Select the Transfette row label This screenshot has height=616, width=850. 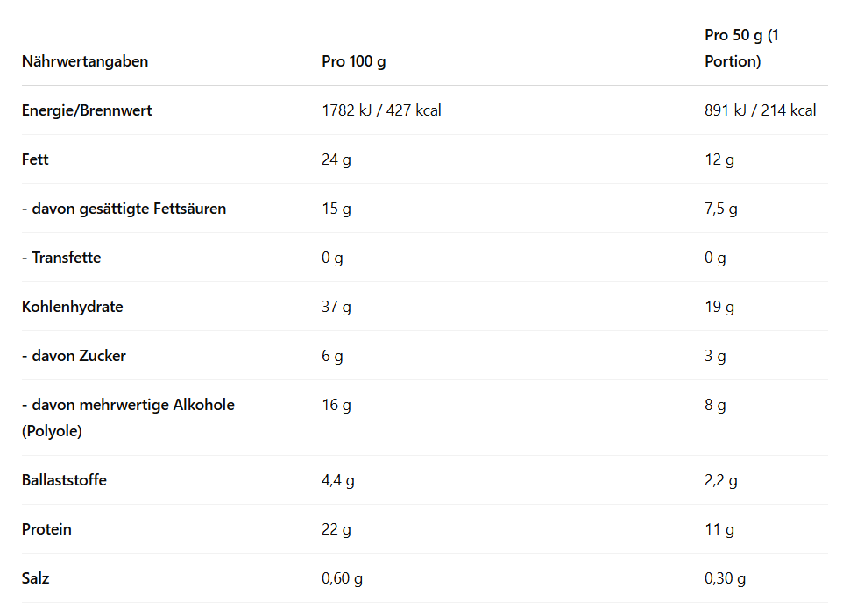(61, 258)
